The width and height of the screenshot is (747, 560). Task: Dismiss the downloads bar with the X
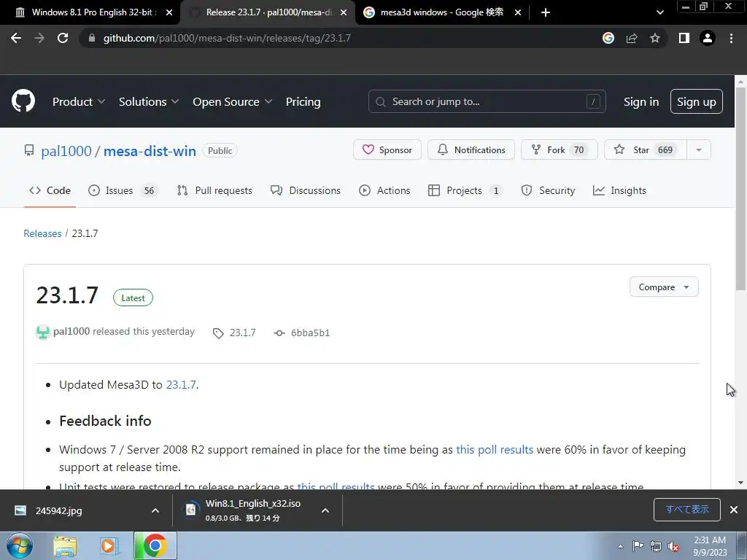point(734,510)
